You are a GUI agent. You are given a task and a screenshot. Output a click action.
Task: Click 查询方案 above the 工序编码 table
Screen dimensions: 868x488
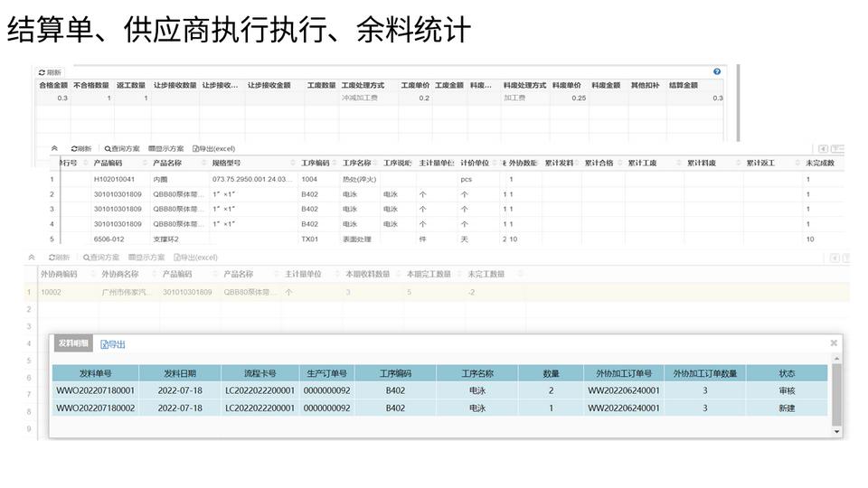[x=122, y=148]
